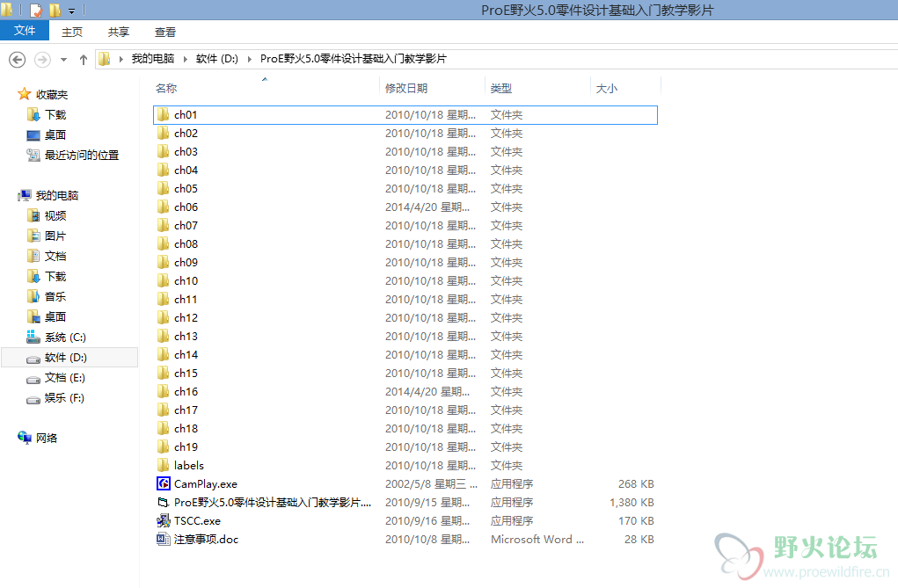Go back with the back arrow button
The height and width of the screenshot is (588, 898).
coord(18,59)
